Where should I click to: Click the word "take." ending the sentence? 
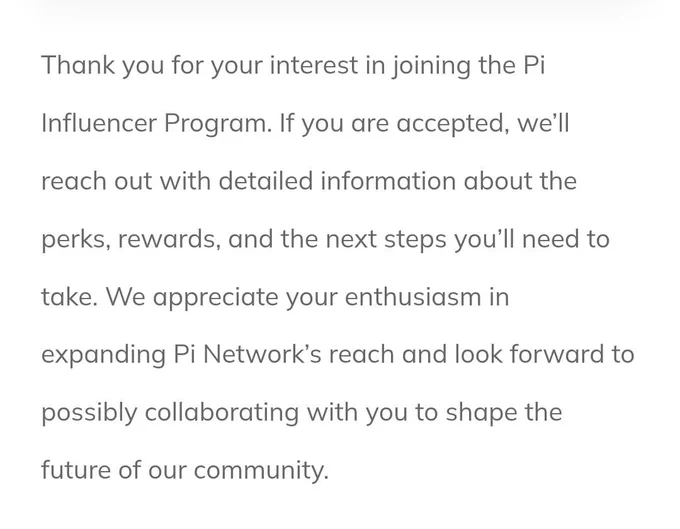click(x=69, y=297)
